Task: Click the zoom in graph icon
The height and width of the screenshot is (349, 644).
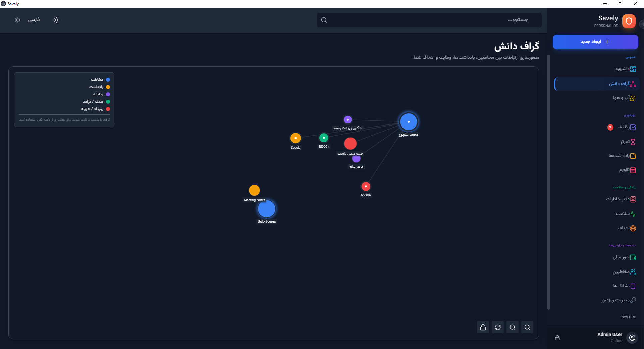Action: (527, 327)
